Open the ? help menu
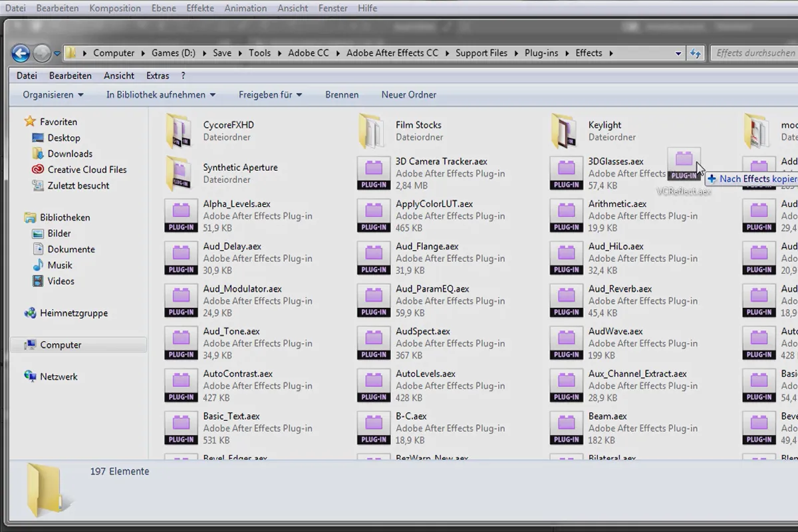Image resolution: width=798 pixels, height=532 pixels. click(x=184, y=76)
